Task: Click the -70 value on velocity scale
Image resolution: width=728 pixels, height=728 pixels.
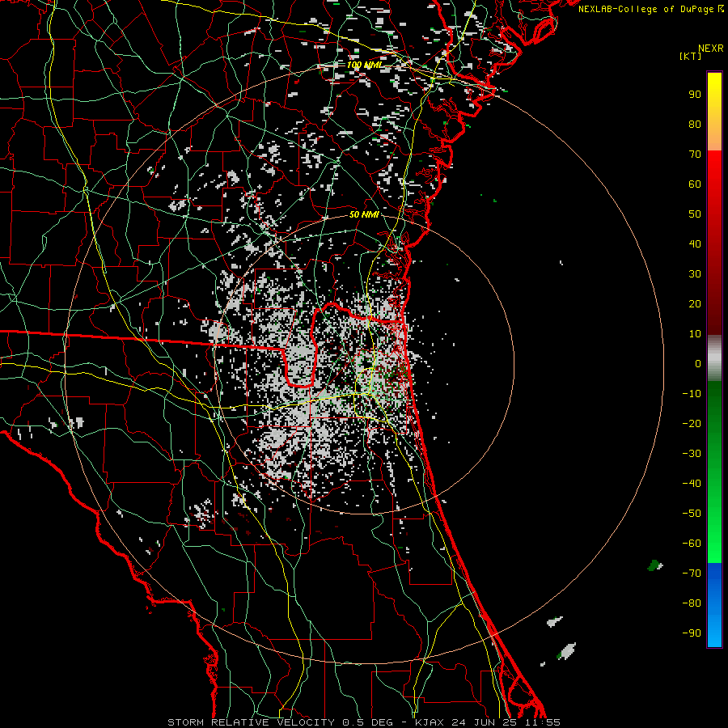Action: (692, 574)
